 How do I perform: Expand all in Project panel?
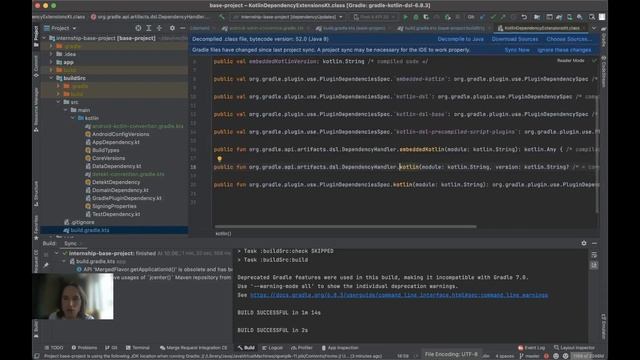click(149, 28)
